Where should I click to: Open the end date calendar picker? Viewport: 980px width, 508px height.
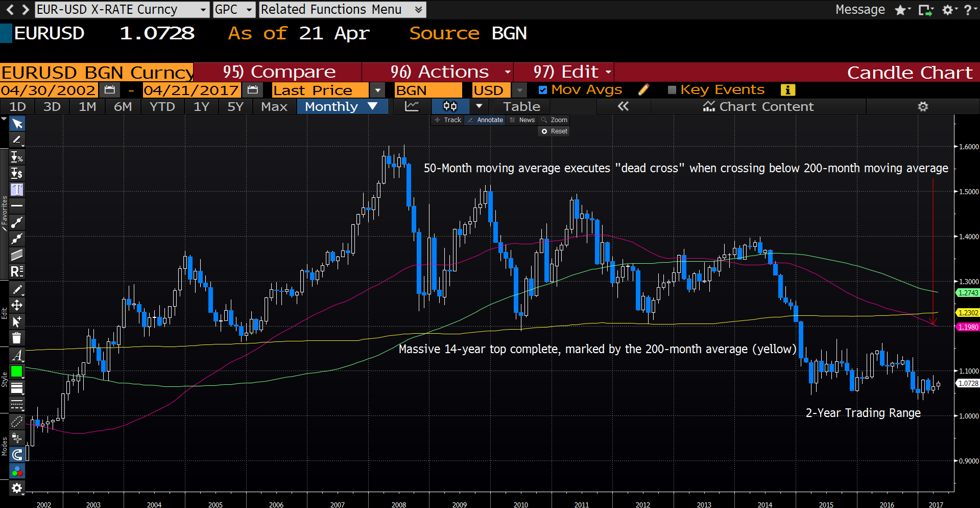[x=252, y=90]
